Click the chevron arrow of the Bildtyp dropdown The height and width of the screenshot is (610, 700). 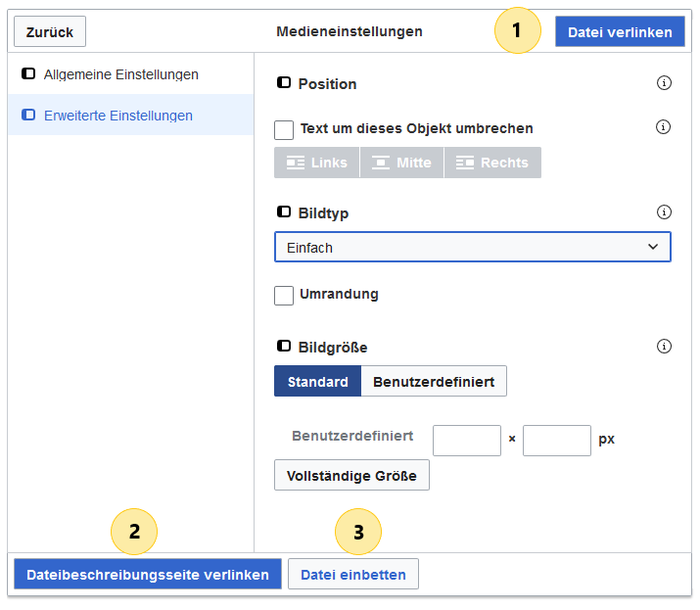pos(653,247)
